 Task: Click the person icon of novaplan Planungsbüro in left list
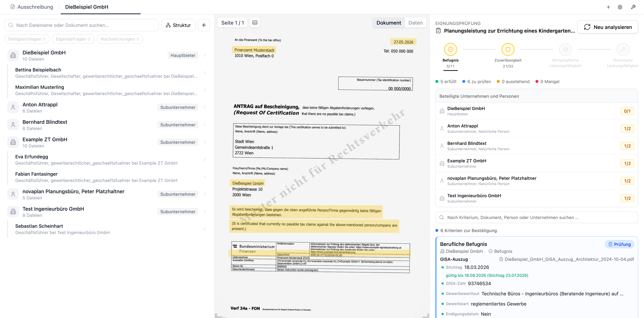13,194
